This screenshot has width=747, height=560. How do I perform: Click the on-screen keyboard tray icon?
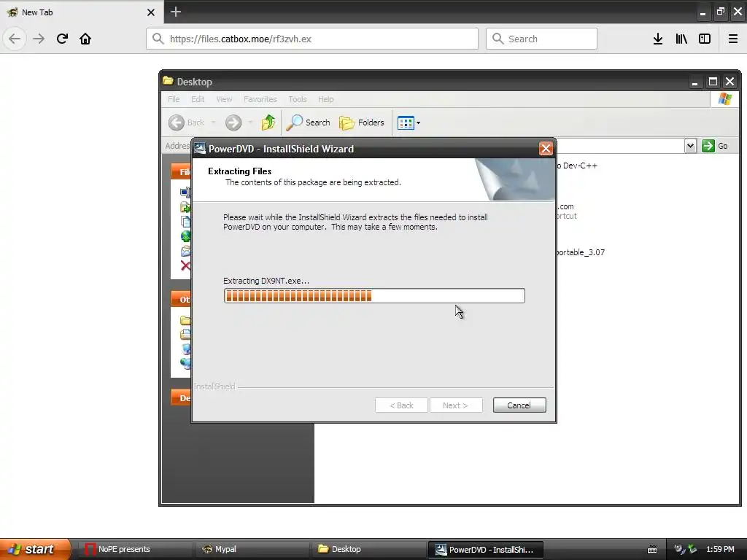click(652, 550)
